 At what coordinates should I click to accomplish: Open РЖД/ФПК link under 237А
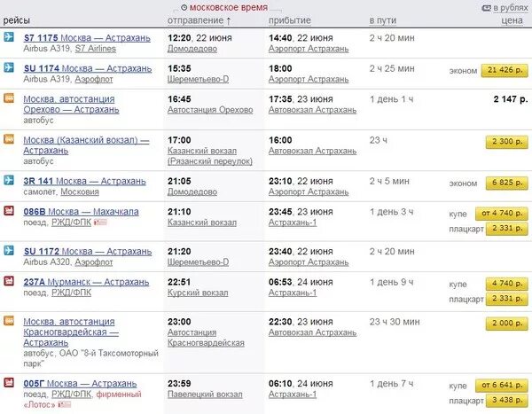pyautogui.click(x=71, y=293)
